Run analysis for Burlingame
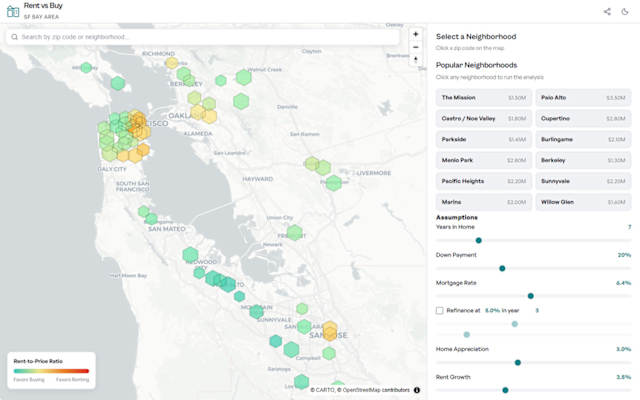This screenshot has width=640, height=400. click(583, 140)
